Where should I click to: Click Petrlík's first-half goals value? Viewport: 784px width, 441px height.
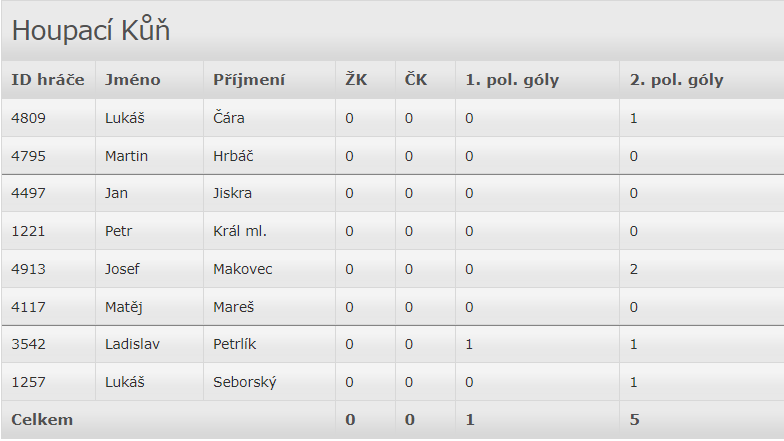(469, 344)
